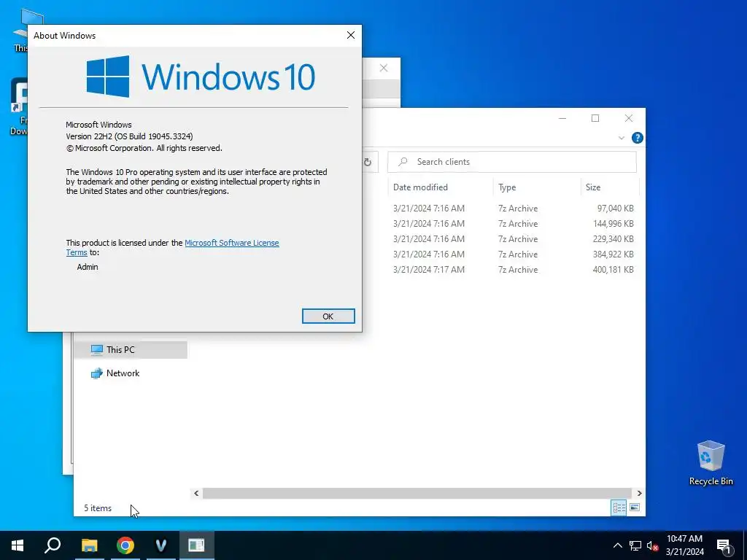Close the File Explorer window
The width and height of the screenshot is (747, 560).
click(x=628, y=118)
